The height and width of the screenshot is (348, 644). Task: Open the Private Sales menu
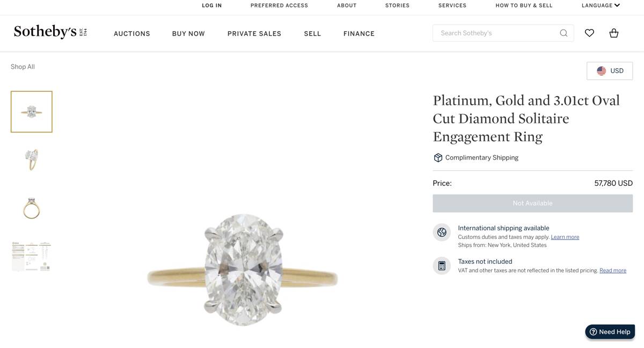tap(254, 33)
